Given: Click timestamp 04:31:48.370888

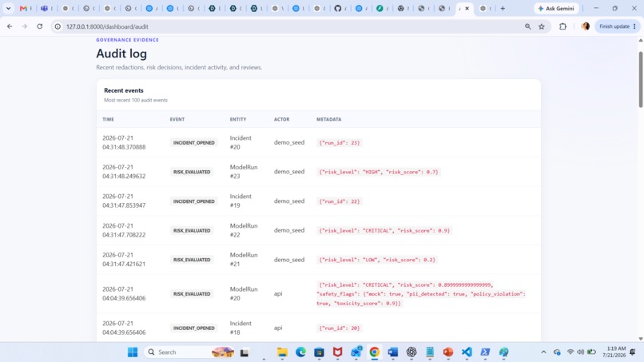Looking at the screenshot, I should (x=124, y=147).
